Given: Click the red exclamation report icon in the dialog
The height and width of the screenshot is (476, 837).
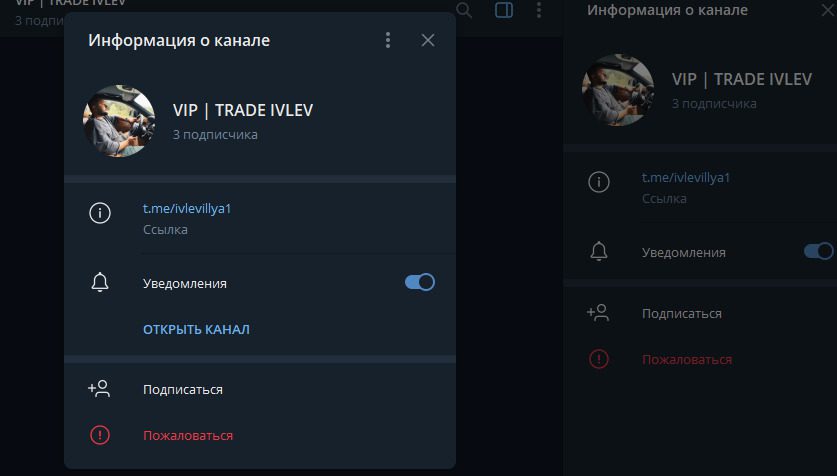Looking at the screenshot, I should (x=100, y=435).
